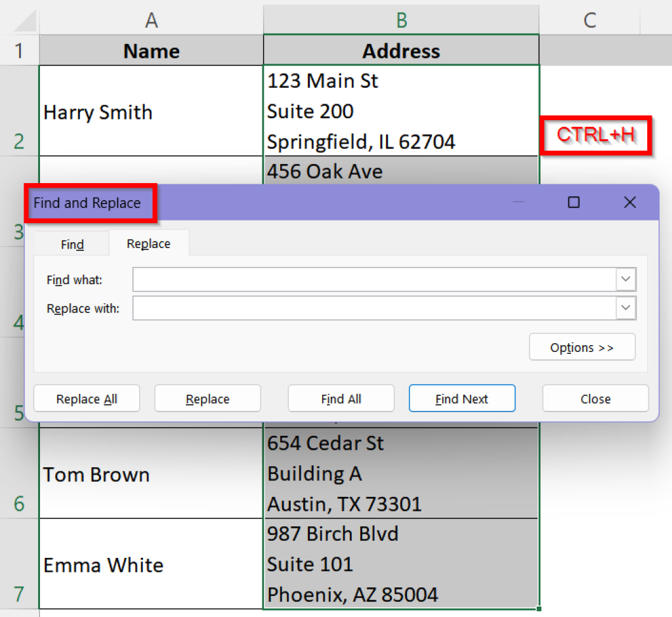This screenshot has height=617, width=672.
Task: Select column header A
Action: click(x=151, y=20)
